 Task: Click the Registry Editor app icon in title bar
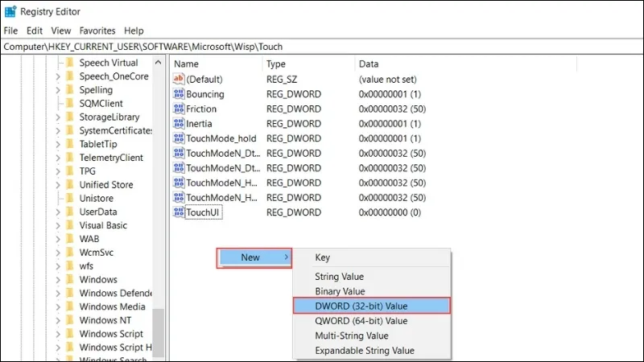[10, 11]
